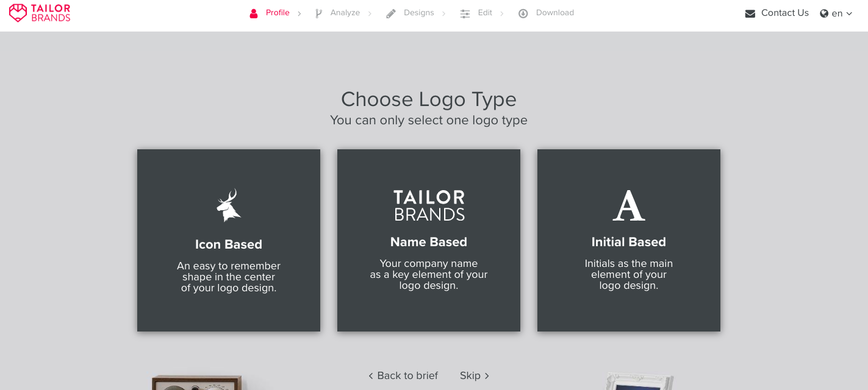Choose the Name Based heading
868x390 pixels.
429,242
